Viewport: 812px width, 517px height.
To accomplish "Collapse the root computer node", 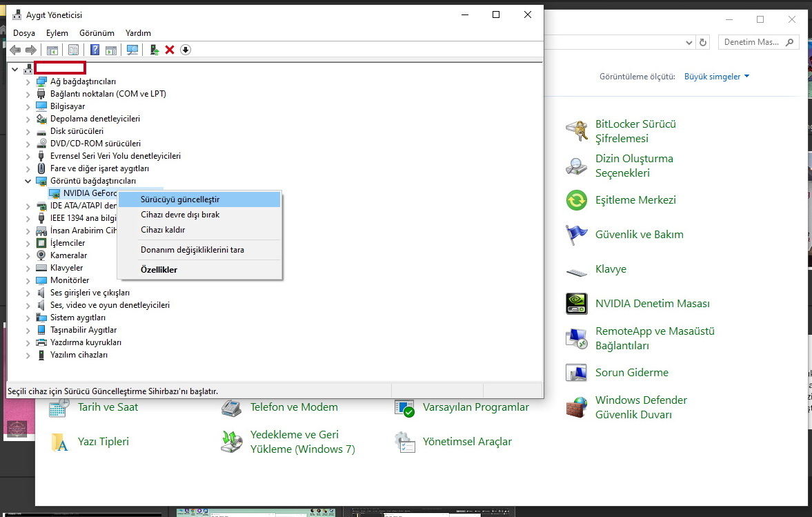I will (14, 69).
